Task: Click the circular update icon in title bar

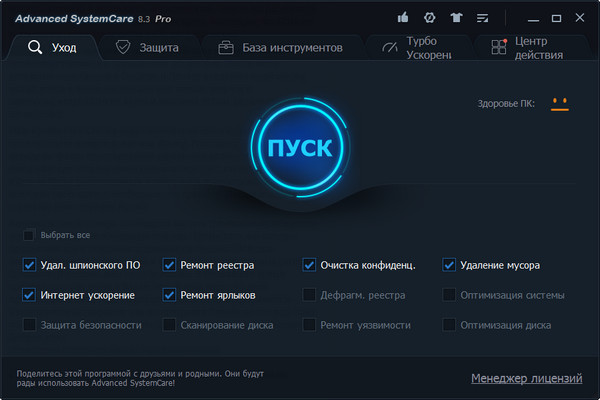Action: [429, 17]
